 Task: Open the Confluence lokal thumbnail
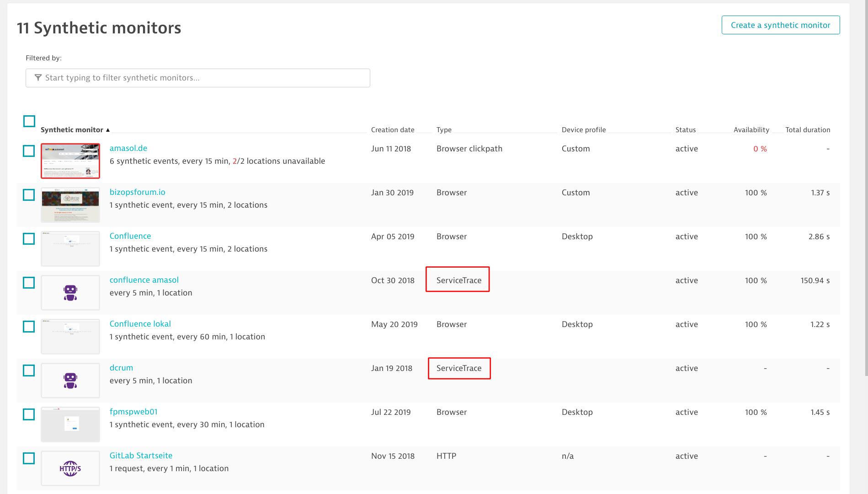tap(70, 336)
